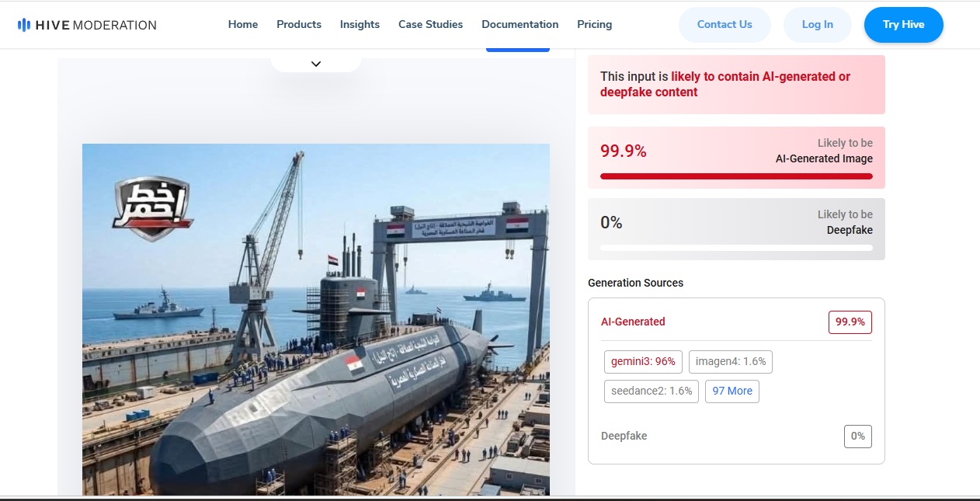This screenshot has height=501, width=980.
Task: Click the Generation Sources heading
Action: (636, 283)
